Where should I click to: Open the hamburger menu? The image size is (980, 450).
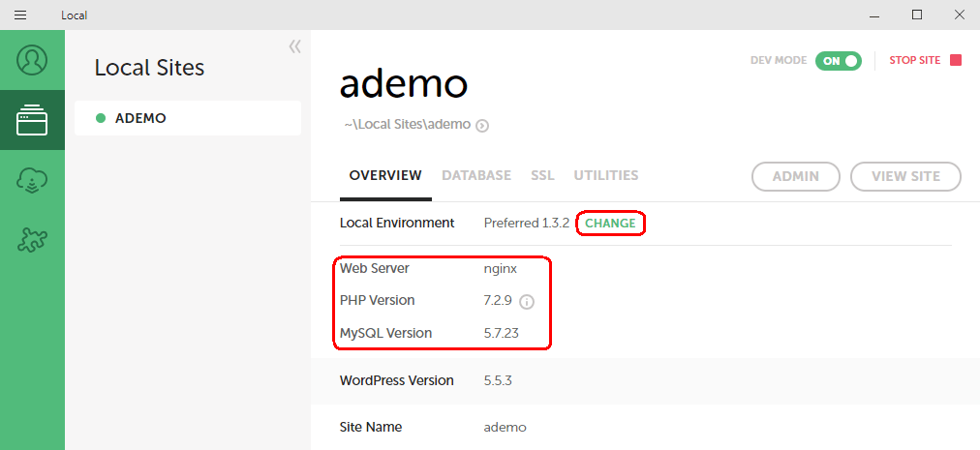pos(20,15)
